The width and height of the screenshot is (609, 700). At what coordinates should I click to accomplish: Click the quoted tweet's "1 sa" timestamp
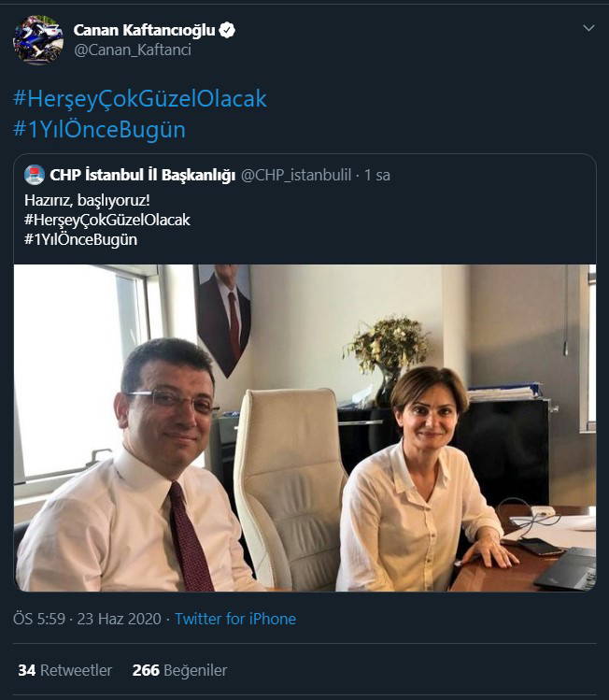[x=377, y=175]
